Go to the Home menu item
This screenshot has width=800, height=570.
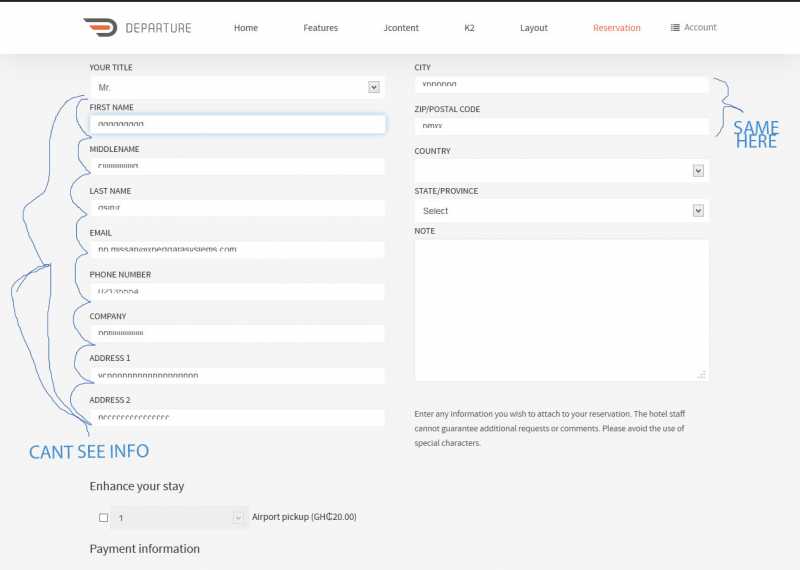pyautogui.click(x=246, y=28)
